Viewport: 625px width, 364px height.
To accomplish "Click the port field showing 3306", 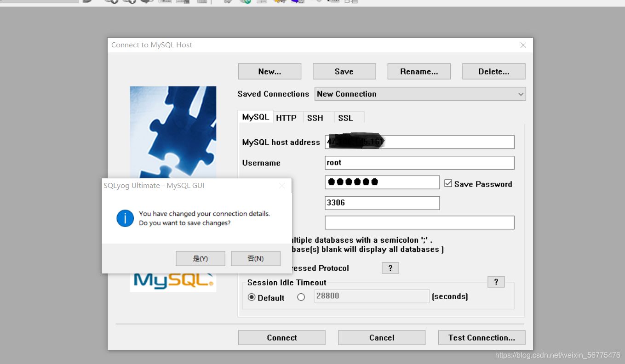I will click(x=382, y=203).
